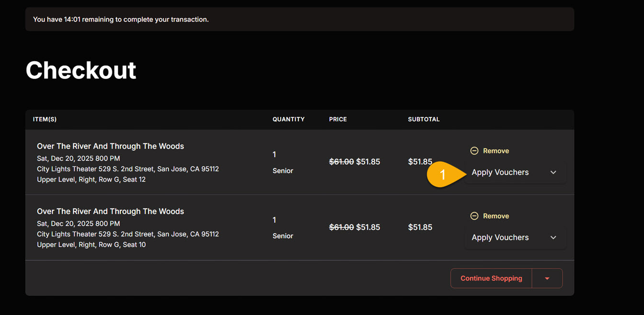Viewport: 644px width, 315px height.
Task: Click the minus-circle remove icon for Seat 12
Action: pyautogui.click(x=474, y=151)
